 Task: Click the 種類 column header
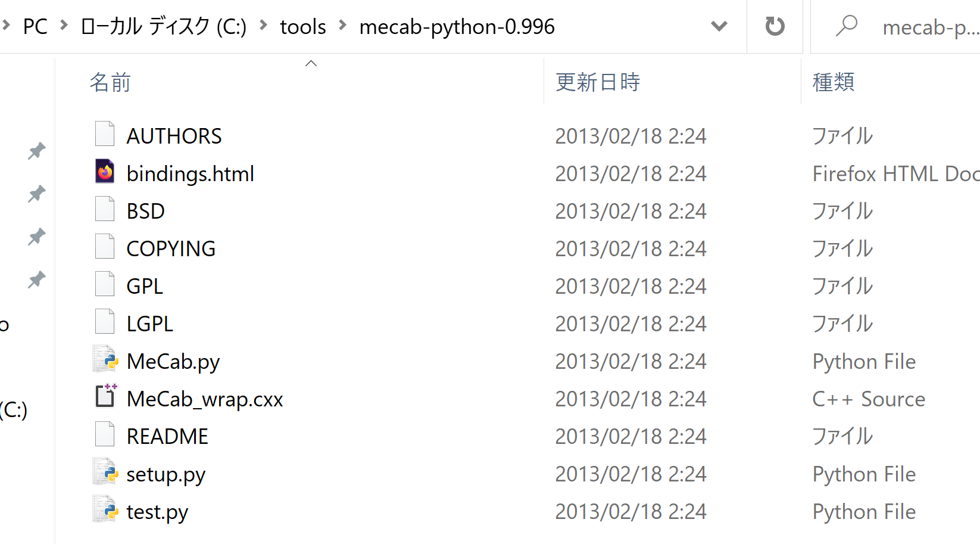(834, 82)
